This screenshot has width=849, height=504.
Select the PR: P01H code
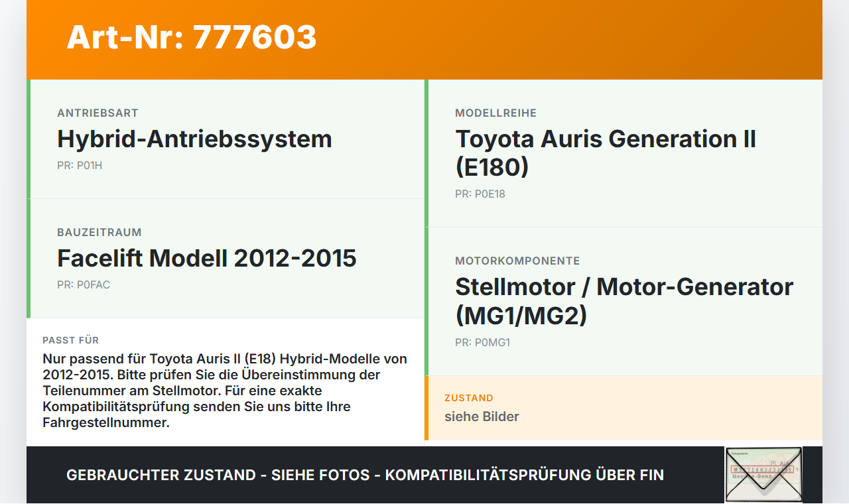pos(80,166)
